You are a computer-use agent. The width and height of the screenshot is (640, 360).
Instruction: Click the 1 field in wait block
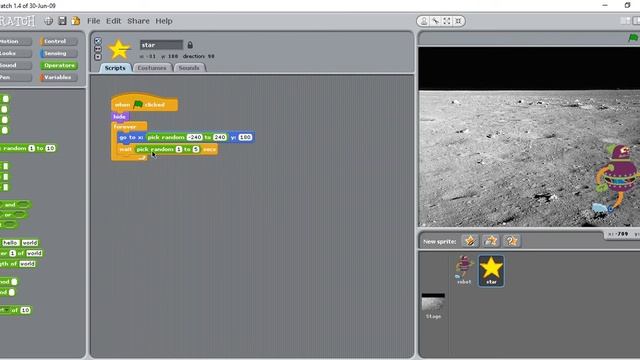tap(179, 149)
